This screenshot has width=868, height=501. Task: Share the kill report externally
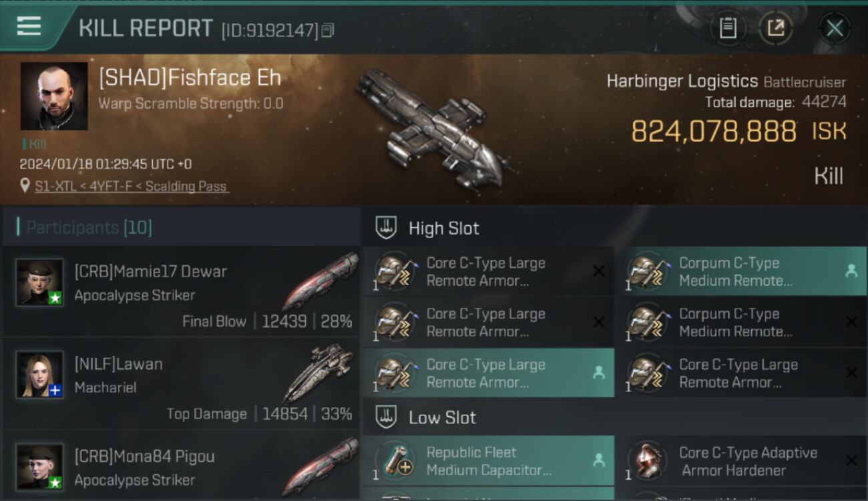click(776, 28)
